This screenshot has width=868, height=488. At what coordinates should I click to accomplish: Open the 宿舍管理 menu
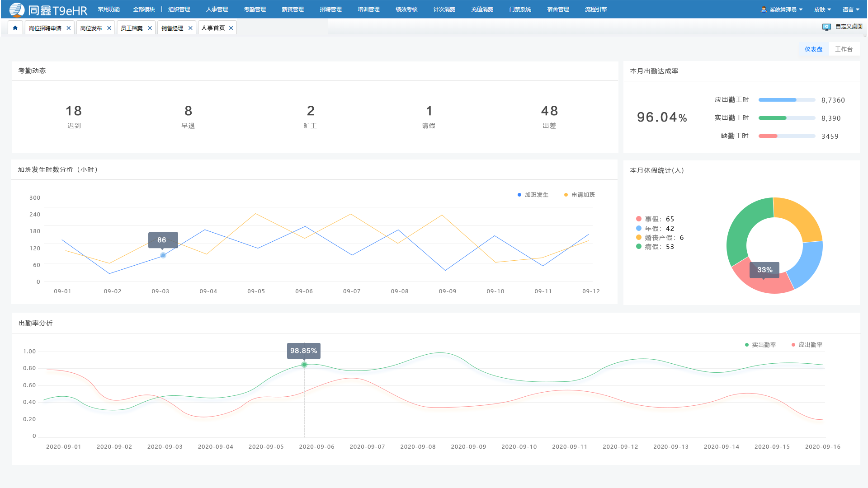[558, 9]
